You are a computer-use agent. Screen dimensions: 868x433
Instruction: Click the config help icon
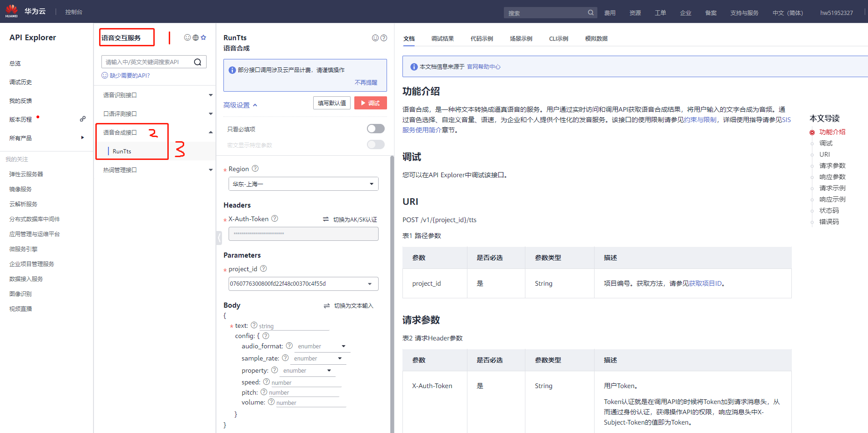tap(266, 336)
